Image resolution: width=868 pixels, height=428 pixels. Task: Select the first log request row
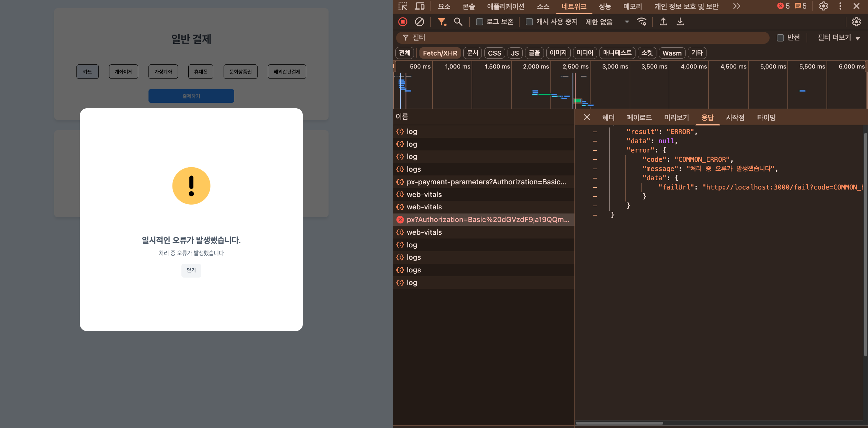point(484,132)
